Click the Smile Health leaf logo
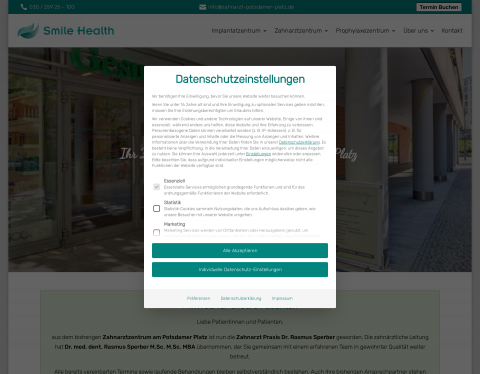The height and width of the screenshot is (374, 480). 28,31
